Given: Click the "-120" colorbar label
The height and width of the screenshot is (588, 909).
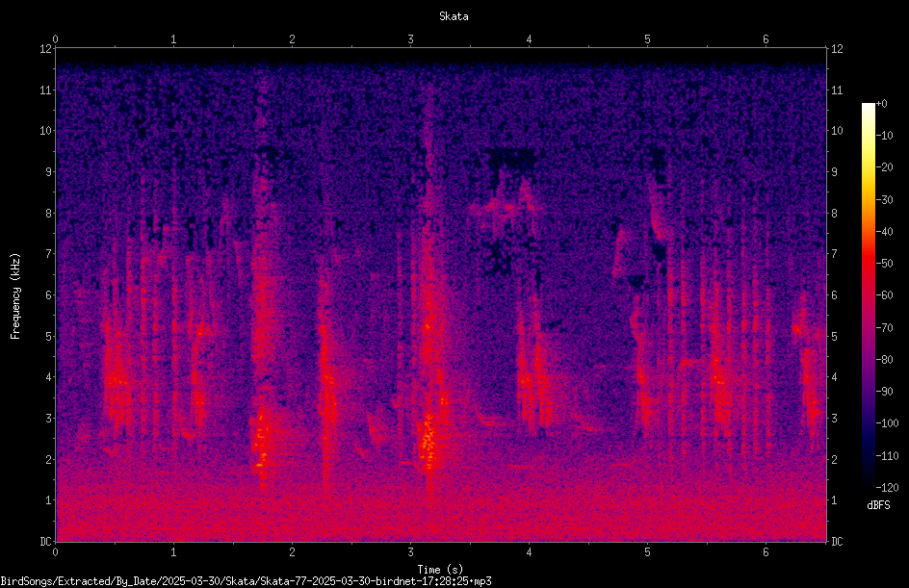Looking at the screenshot, I should (x=887, y=488).
